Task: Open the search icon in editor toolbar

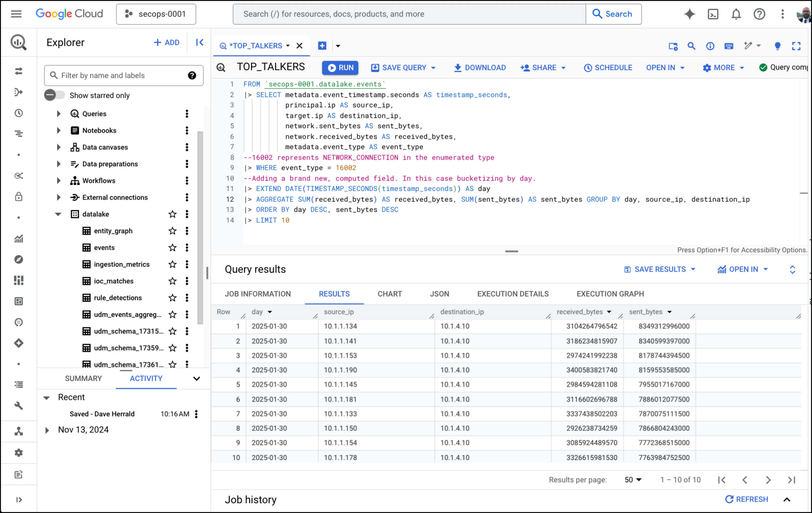Action: pyautogui.click(x=691, y=46)
